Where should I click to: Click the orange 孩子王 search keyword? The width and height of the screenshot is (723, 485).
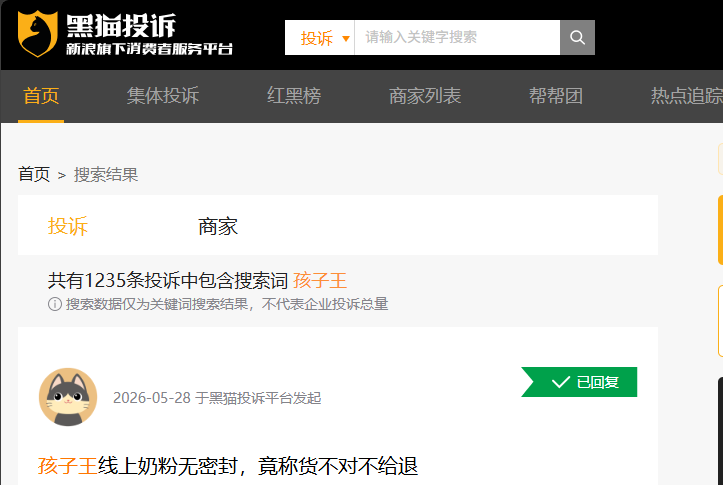pyautogui.click(x=320, y=280)
